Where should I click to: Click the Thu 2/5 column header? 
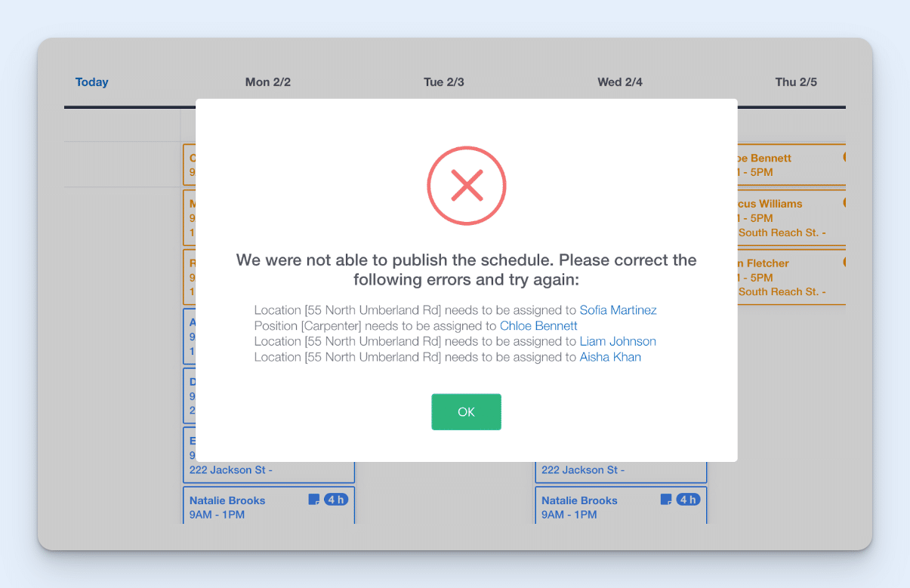[797, 82]
